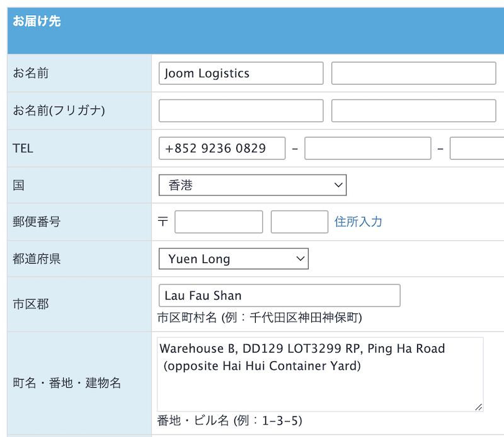Click the chevron arrow on country dropdown
Viewport: 504px width, 437px height.
pyautogui.click(x=338, y=185)
